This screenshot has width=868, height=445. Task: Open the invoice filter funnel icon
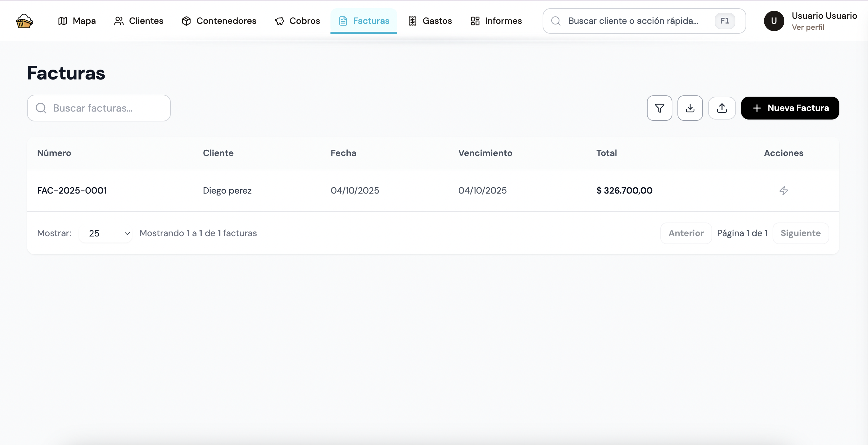(659, 108)
